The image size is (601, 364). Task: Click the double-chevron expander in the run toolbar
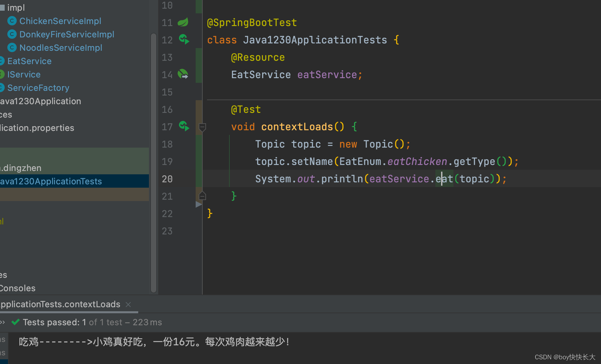[3, 322]
